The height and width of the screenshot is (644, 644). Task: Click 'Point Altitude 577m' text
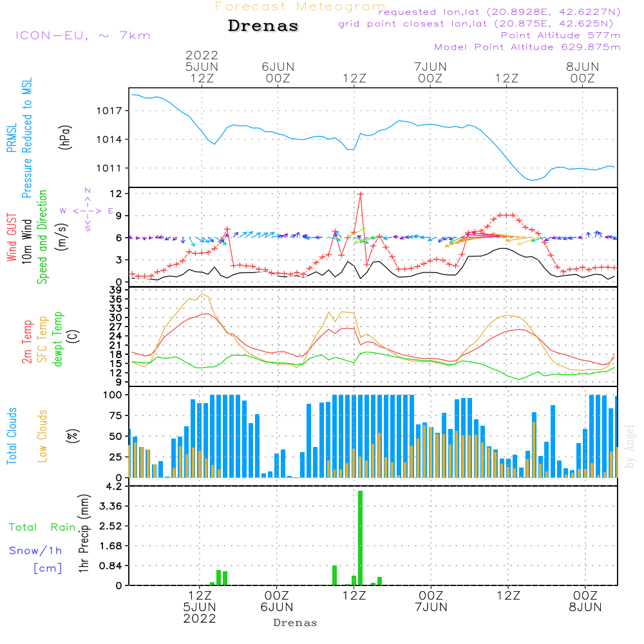560,35
